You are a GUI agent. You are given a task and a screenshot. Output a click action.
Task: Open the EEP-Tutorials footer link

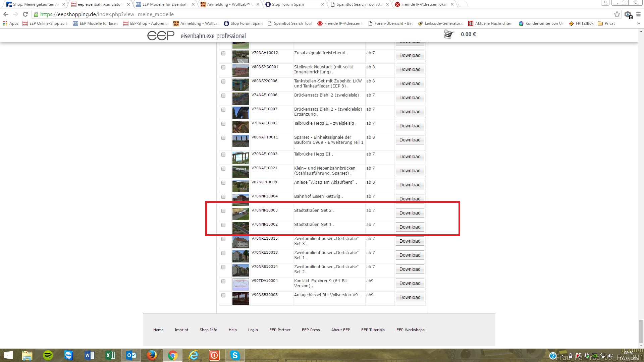tap(373, 330)
